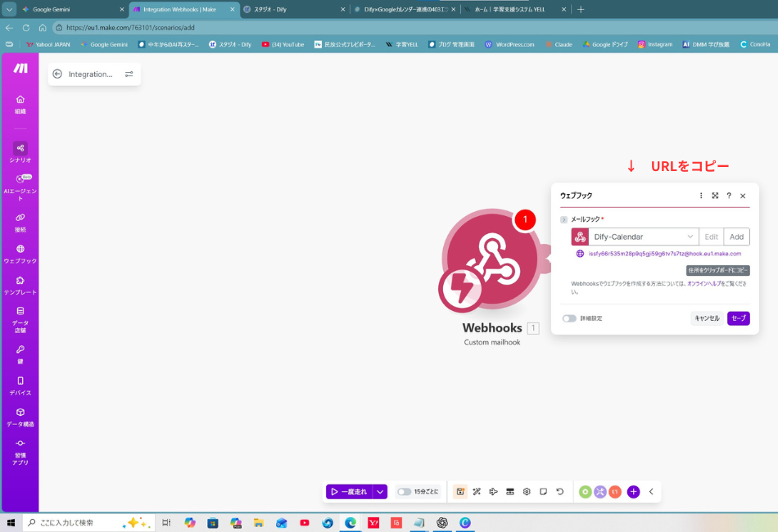The height and width of the screenshot is (532, 778).
Task: Expand the arrow next to 一度走れ
Action: coord(380,492)
